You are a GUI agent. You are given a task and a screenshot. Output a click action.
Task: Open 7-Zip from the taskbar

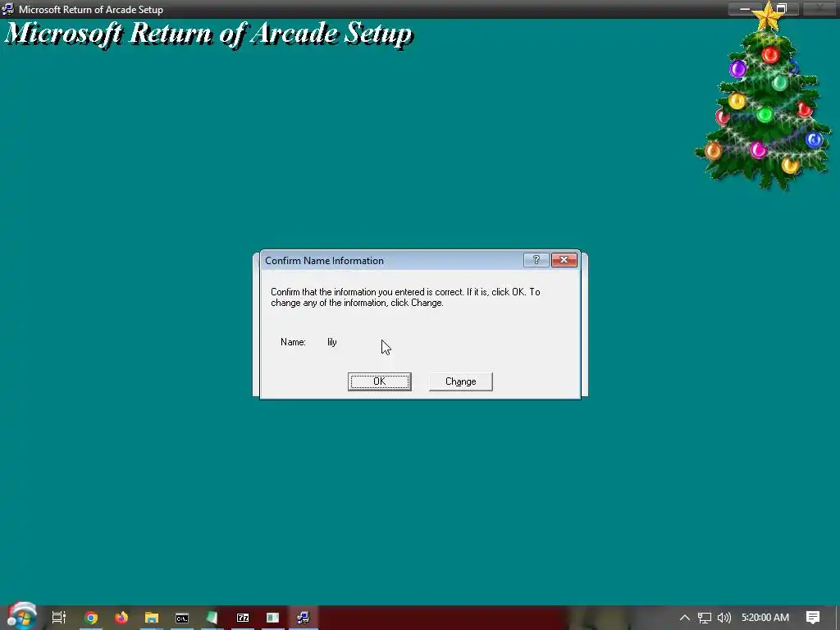click(x=243, y=618)
